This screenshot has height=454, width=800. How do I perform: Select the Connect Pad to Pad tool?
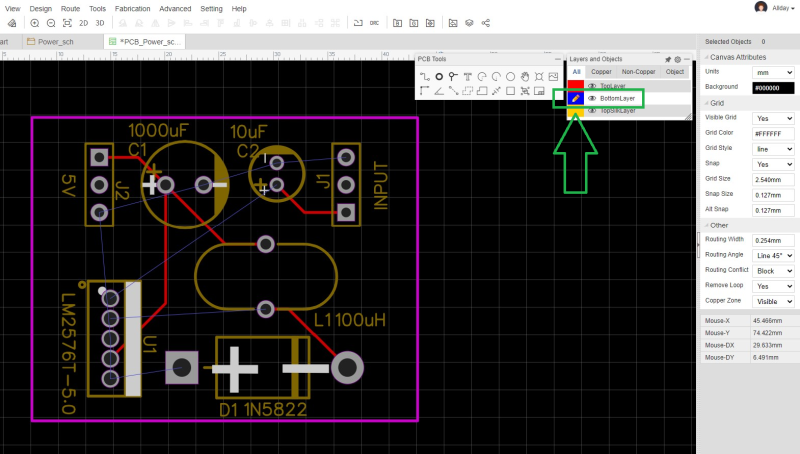[453, 91]
